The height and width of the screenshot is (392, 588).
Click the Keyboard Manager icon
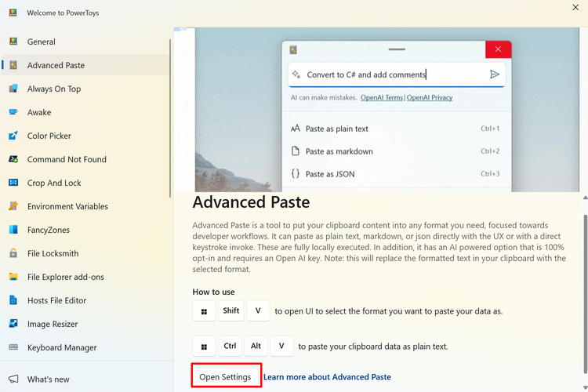coord(13,347)
